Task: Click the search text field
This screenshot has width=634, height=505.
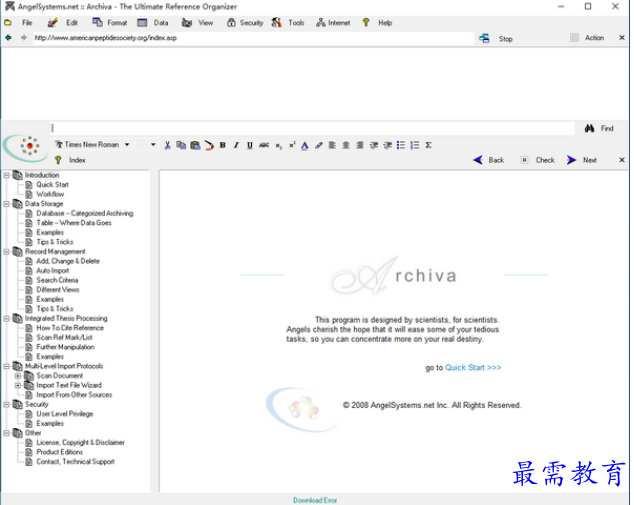Action: (x=313, y=129)
